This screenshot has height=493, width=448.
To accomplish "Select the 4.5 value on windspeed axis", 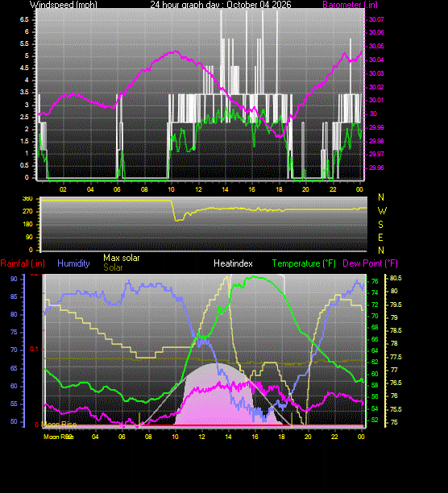I will point(24,68).
